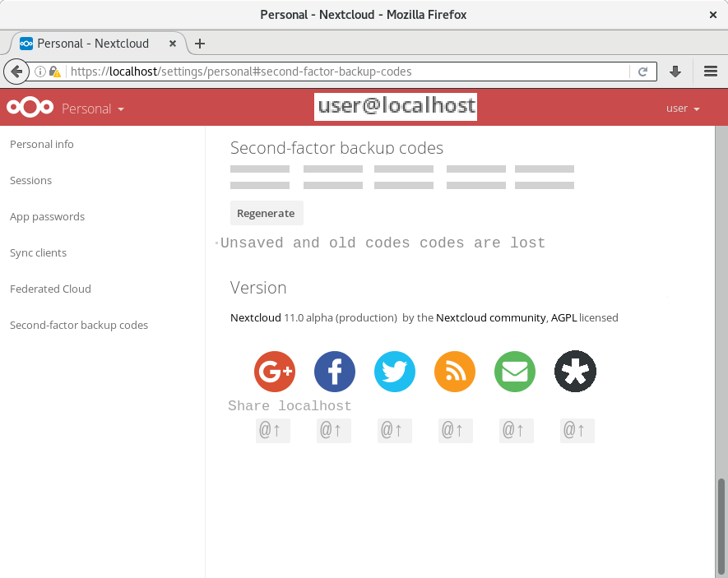Click the Google+ share icon

[275, 372]
